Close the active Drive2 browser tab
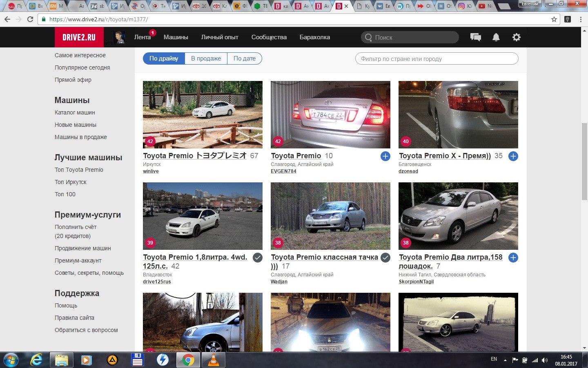 [x=346, y=6]
